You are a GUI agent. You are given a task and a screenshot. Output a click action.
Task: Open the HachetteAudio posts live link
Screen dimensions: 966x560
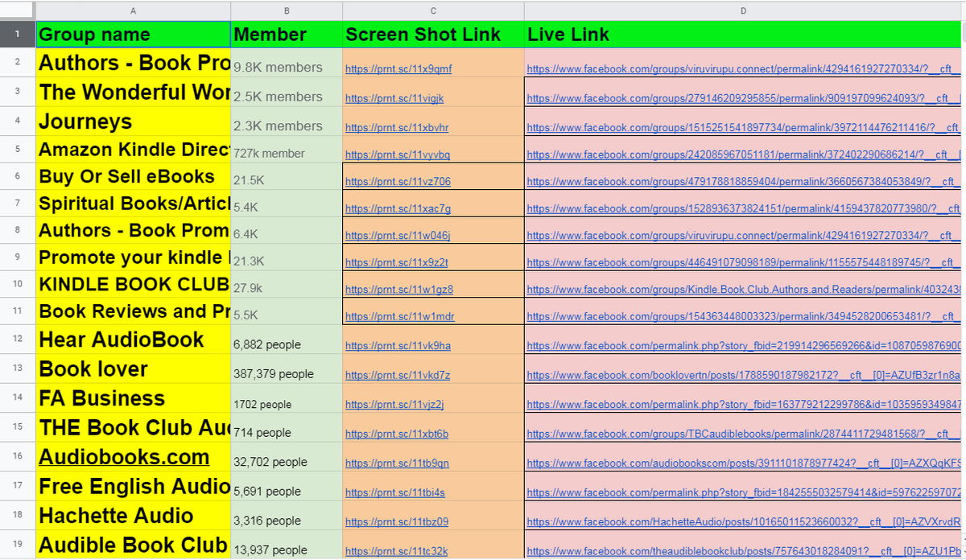pos(744,522)
